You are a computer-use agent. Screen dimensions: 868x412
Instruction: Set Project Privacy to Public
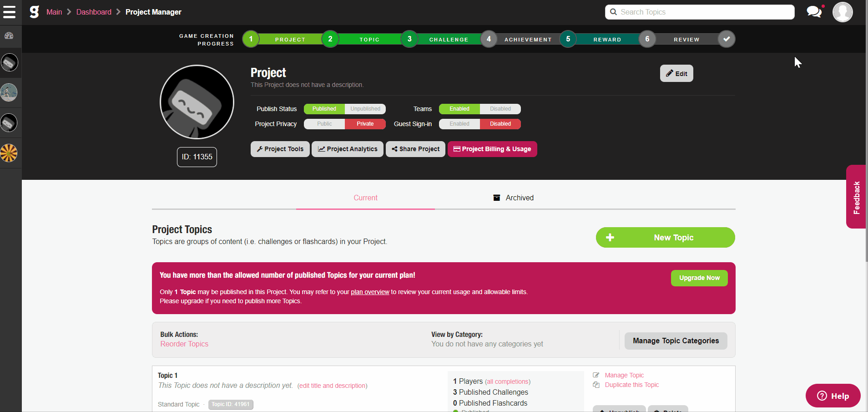click(324, 124)
